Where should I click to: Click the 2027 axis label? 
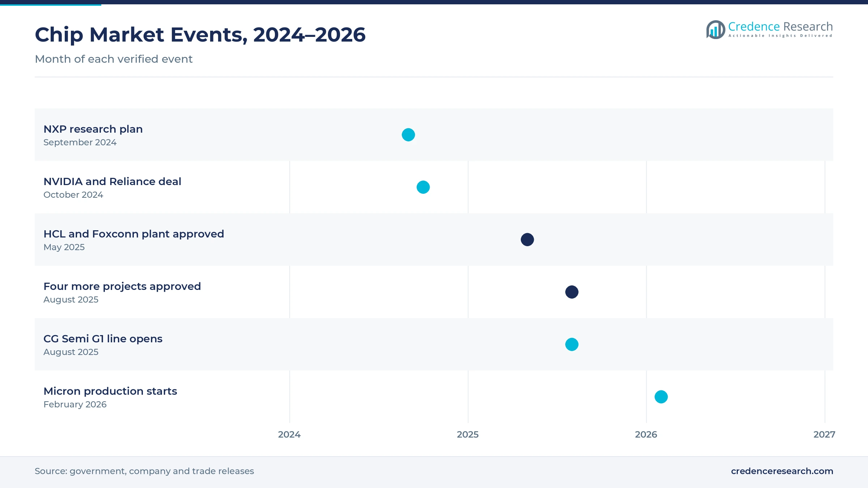824,435
